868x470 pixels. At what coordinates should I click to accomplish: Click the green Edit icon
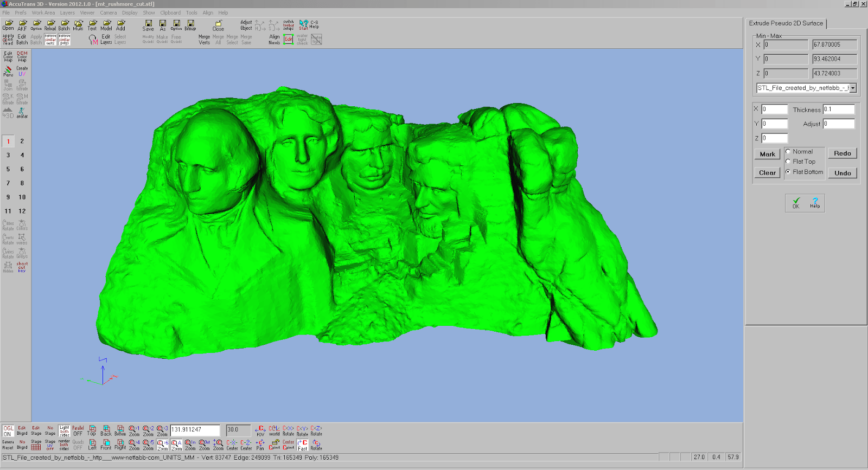coord(289,40)
